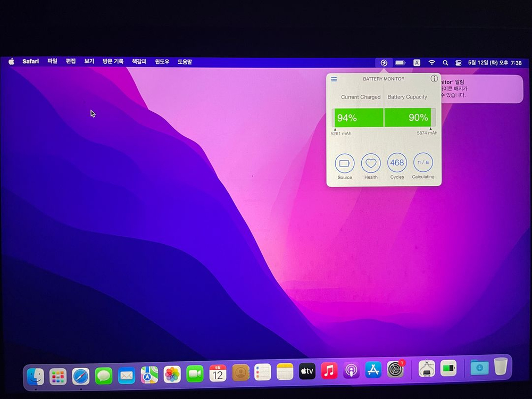Open the 편집 menu

[71, 61]
